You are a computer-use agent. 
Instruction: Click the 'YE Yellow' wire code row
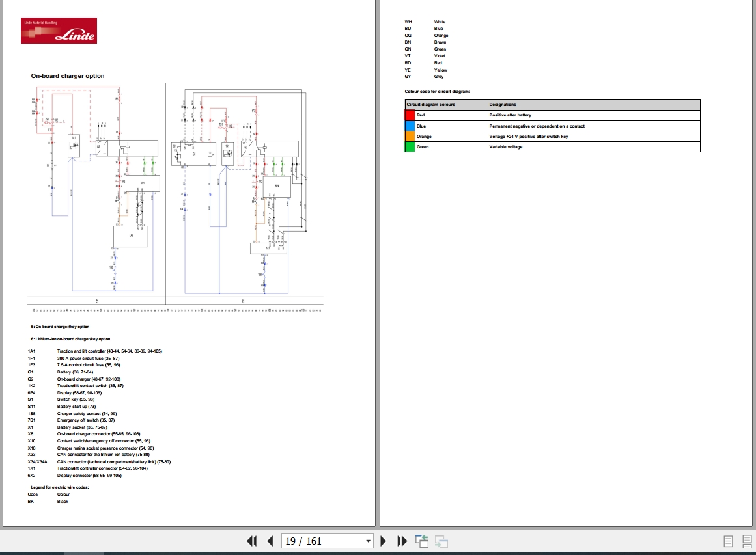[427, 70]
